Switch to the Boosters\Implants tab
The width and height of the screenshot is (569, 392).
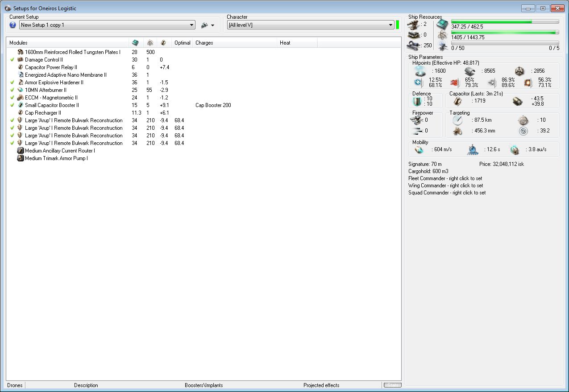(x=204, y=385)
